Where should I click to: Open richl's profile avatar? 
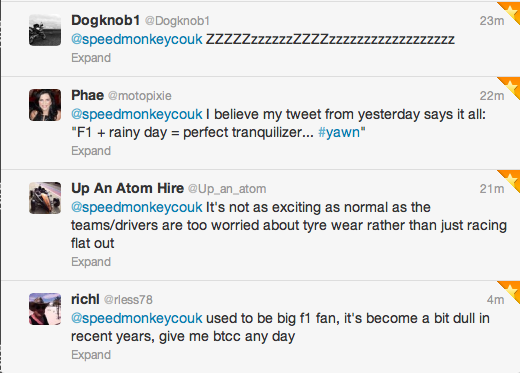45,309
